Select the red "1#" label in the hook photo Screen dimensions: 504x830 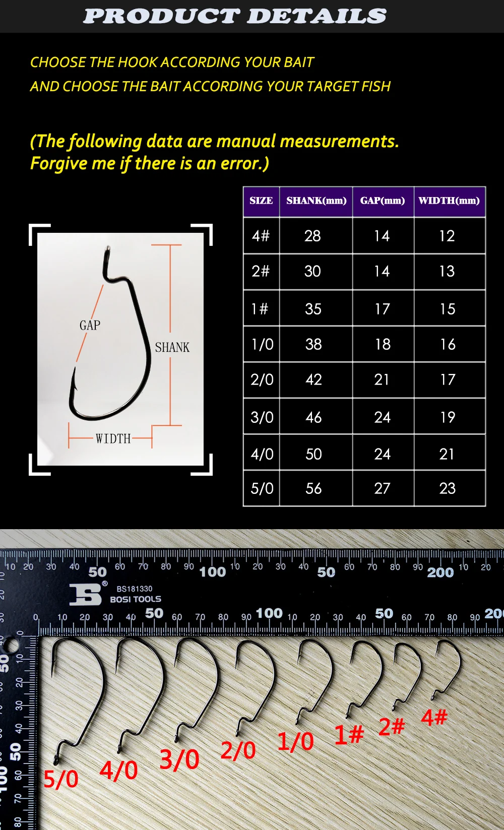coord(349,735)
